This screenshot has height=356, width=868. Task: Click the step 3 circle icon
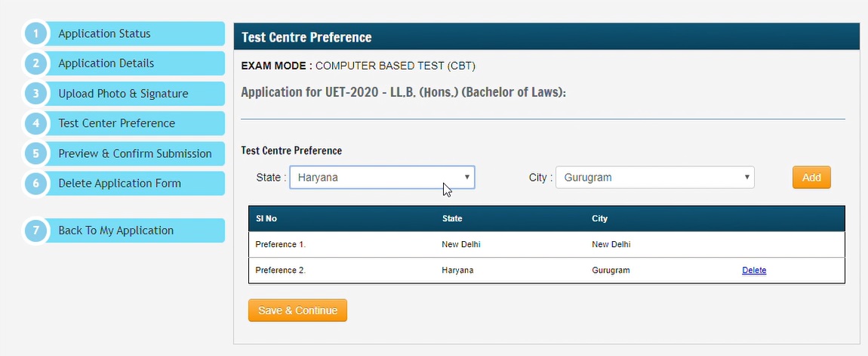tap(35, 94)
